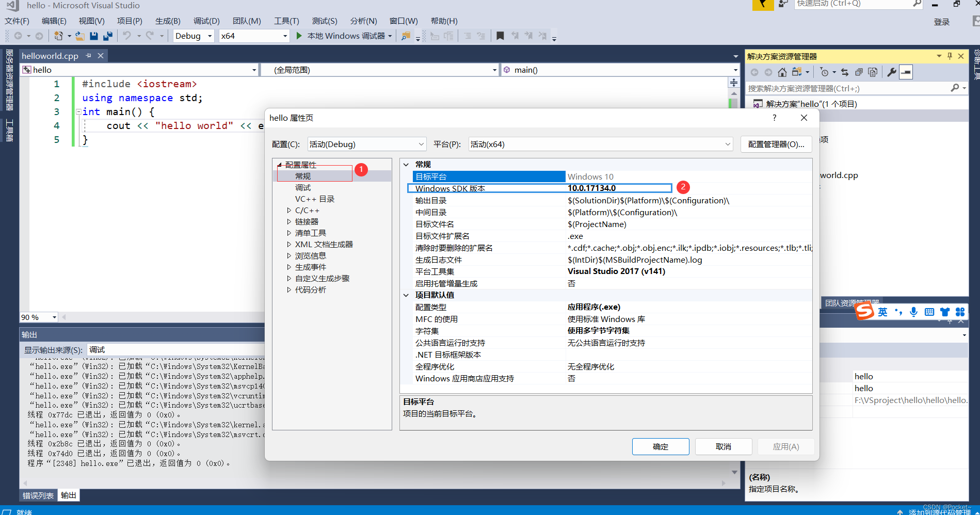This screenshot has width=980, height=515.
Task: Click the auto-hide pin of Solution Explorer
Action: (950, 56)
